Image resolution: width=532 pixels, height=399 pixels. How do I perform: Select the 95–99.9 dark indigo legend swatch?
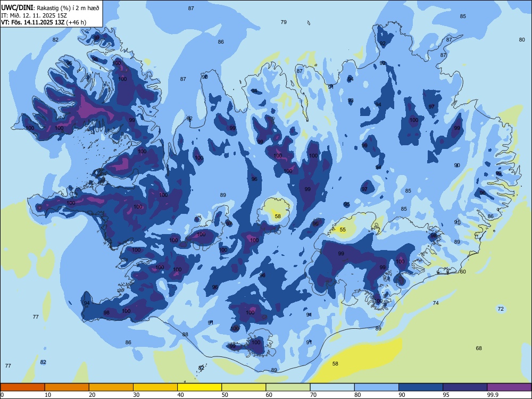point(465,387)
